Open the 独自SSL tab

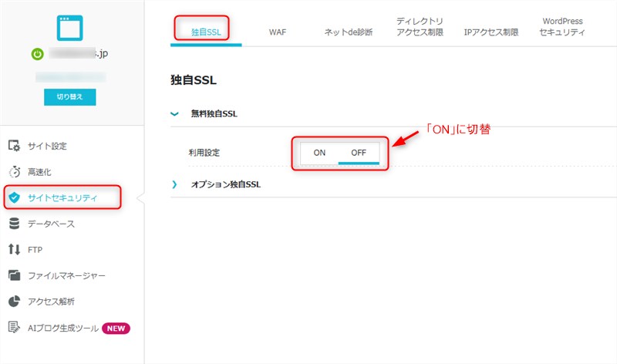[x=206, y=32]
